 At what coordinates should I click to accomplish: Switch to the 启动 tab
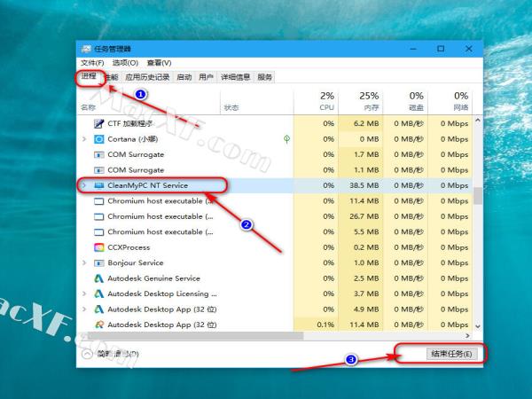[184, 77]
